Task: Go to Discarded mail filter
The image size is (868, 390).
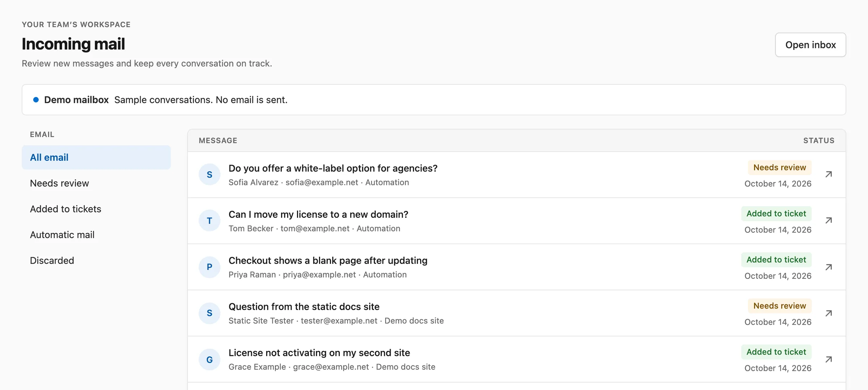Action: pyautogui.click(x=96, y=260)
